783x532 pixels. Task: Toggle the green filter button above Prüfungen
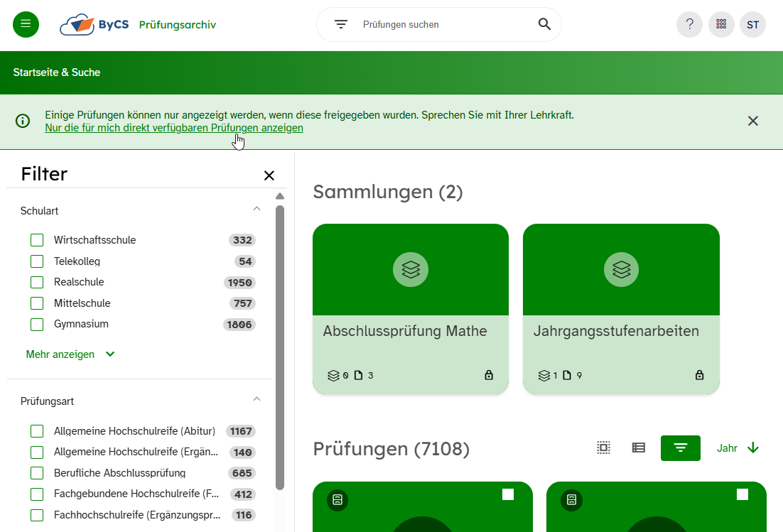[x=680, y=447]
